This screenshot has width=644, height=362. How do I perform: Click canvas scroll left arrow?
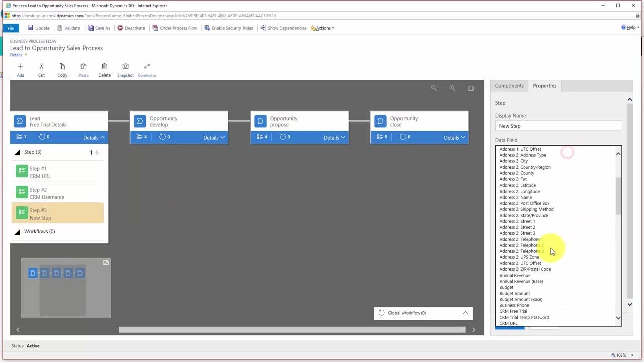point(18,330)
